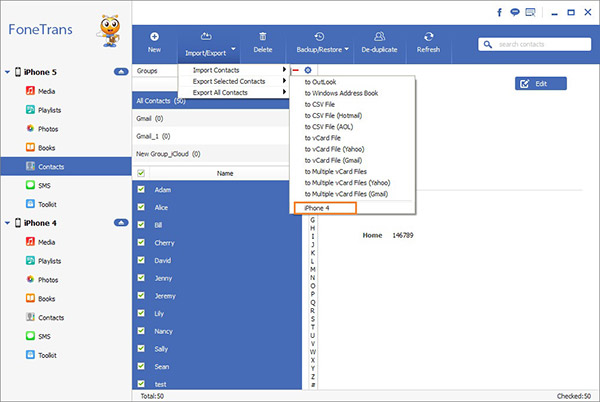600x402 pixels.
Task: Click the monitor menu icon in title bar
Action: [530, 13]
